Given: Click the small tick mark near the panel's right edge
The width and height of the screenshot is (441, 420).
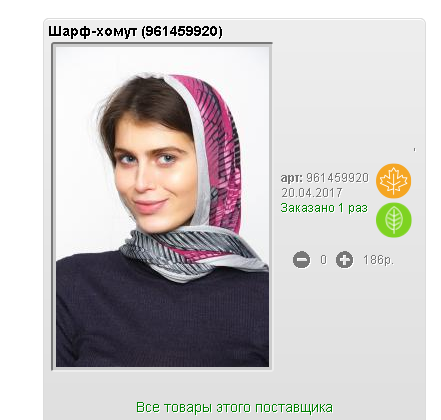Looking at the screenshot, I should (414, 150).
